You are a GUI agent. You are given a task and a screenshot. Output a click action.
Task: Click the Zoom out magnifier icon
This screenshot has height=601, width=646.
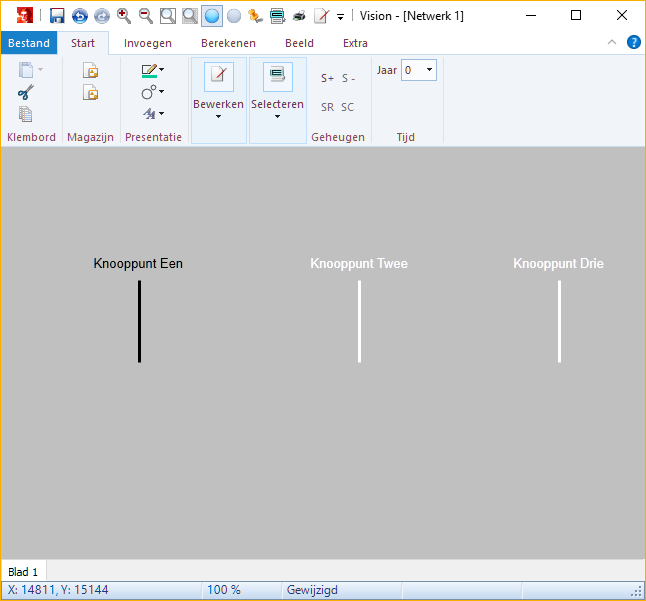pos(146,16)
